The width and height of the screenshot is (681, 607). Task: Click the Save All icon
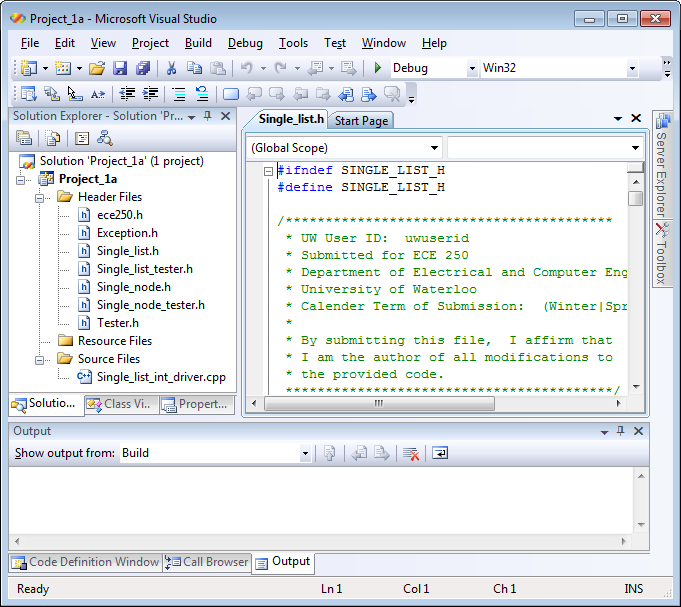click(143, 69)
